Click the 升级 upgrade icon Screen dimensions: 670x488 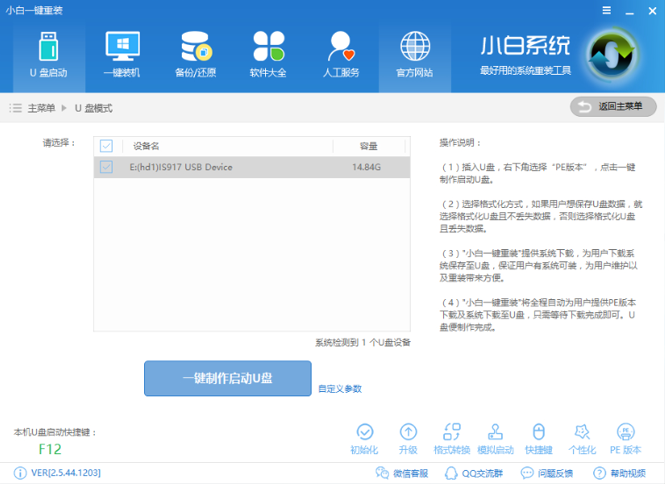tap(408, 437)
